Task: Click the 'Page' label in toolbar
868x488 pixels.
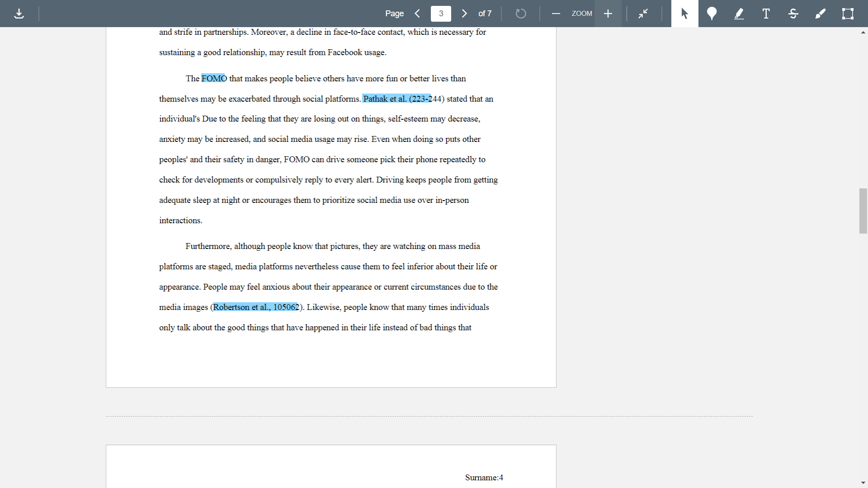Action: [394, 14]
